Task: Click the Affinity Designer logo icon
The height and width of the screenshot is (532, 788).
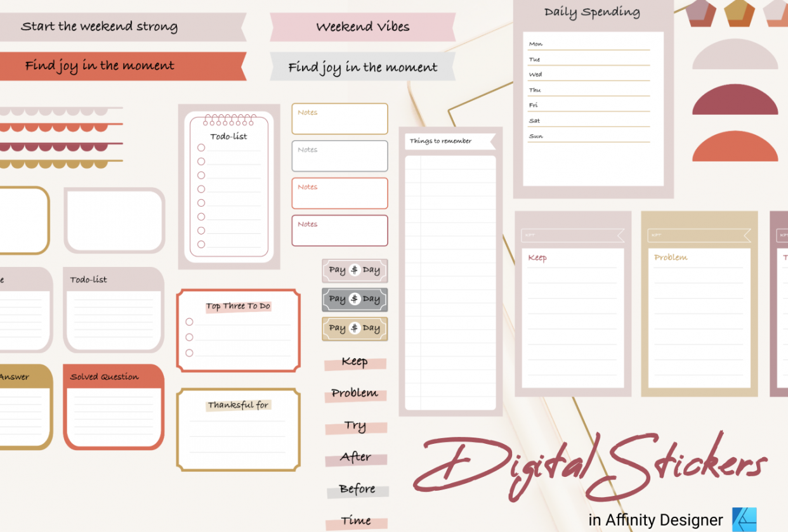Action: (x=744, y=519)
